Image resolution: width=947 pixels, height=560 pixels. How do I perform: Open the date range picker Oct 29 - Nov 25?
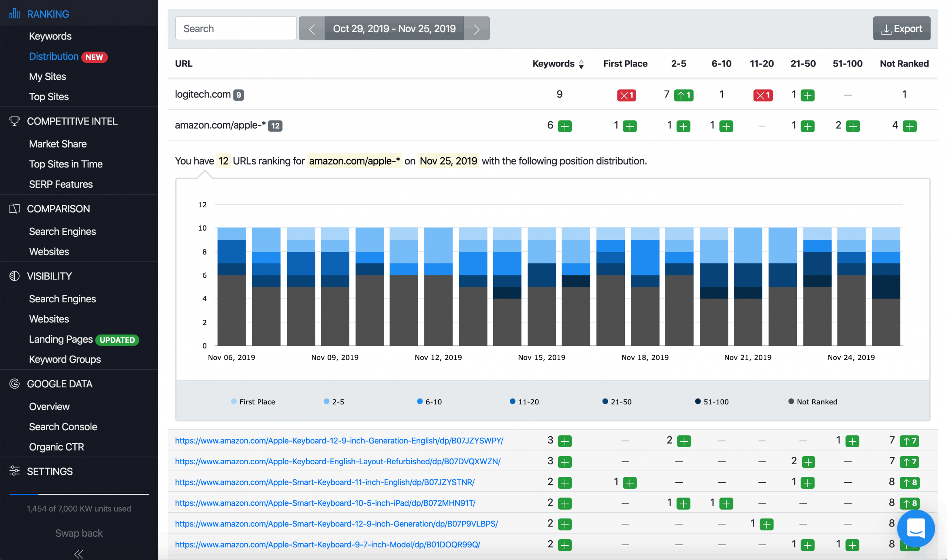coord(394,29)
